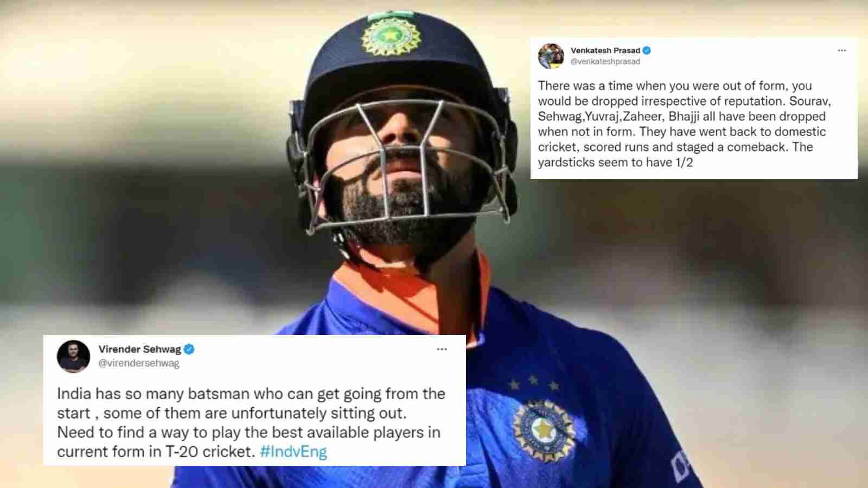This screenshot has width=868, height=488.
Task: Click the three stars above the jersey crest
Action: pos(533,383)
